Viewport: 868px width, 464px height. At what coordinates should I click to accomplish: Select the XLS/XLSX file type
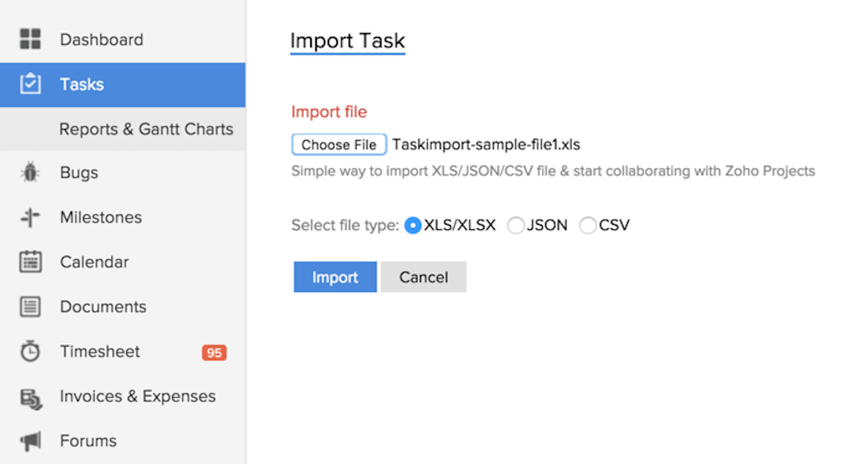(x=413, y=226)
